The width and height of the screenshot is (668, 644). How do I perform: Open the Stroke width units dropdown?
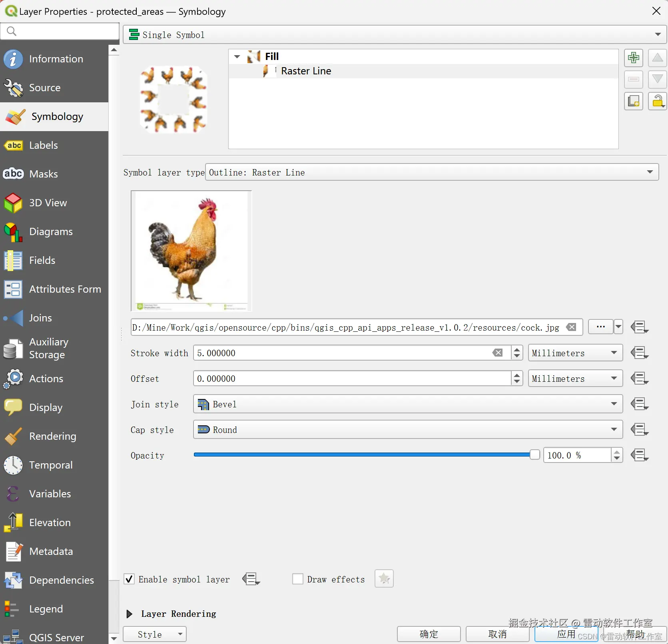[x=575, y=353]
